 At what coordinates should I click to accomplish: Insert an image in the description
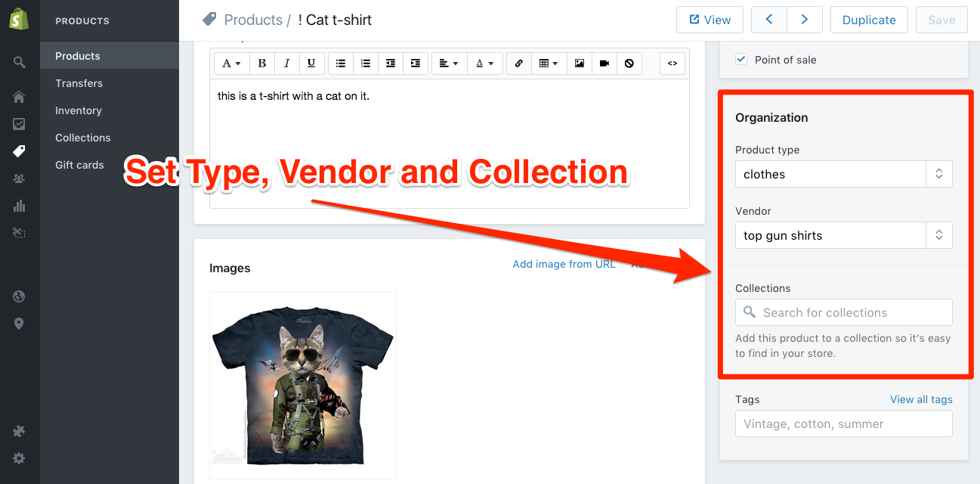[x=580, y=64]
